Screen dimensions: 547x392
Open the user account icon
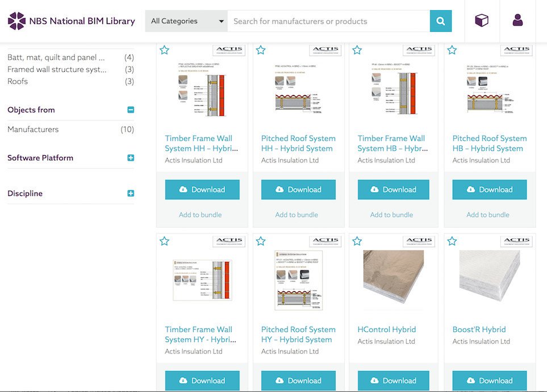517,20
